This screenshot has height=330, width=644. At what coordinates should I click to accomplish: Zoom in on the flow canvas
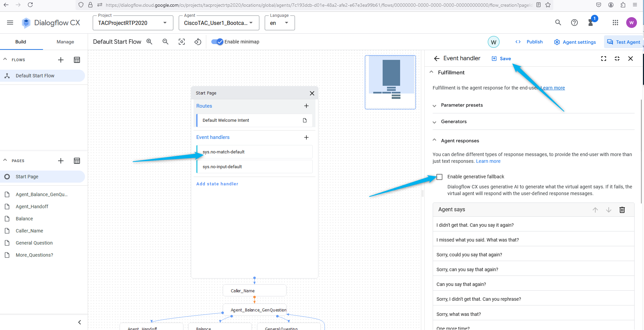point(149,42)
